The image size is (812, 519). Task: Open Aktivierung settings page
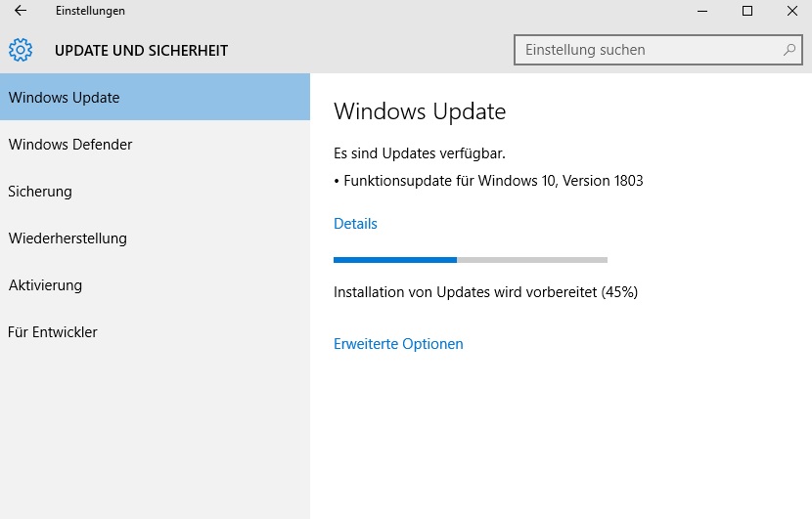[155, 285]
